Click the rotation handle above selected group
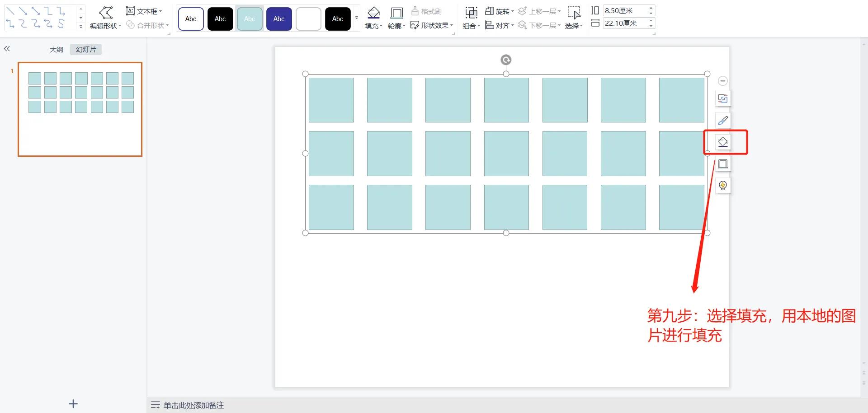Screen dimensions: 868x413 506,60
